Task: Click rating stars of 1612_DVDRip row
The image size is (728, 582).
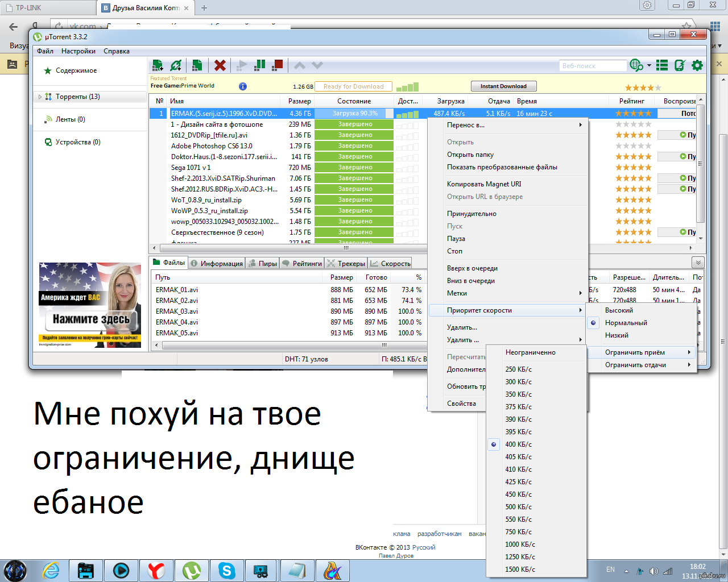Action: click(x=633, y=135)
